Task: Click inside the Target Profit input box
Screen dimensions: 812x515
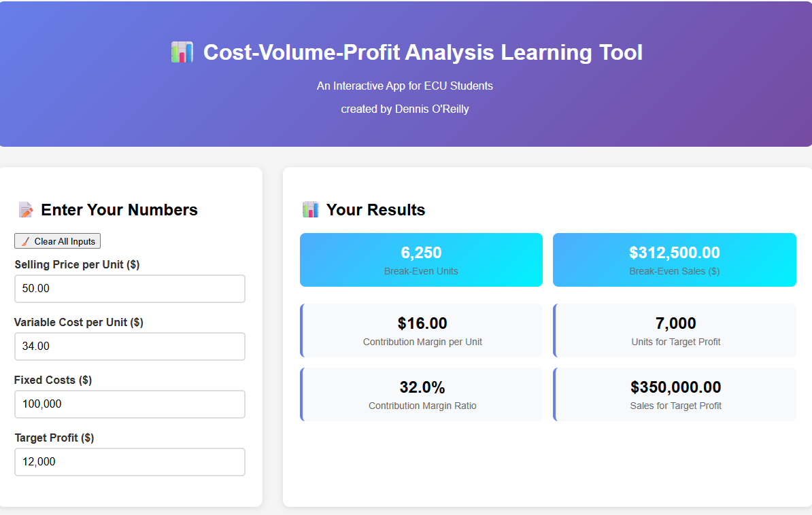Action: (129, 461)
